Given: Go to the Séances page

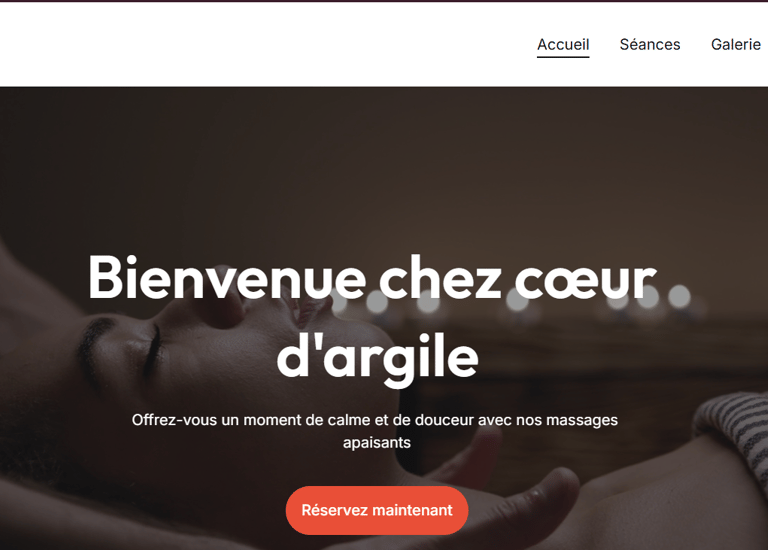Looking at the screenshot, I should point(649,45).
